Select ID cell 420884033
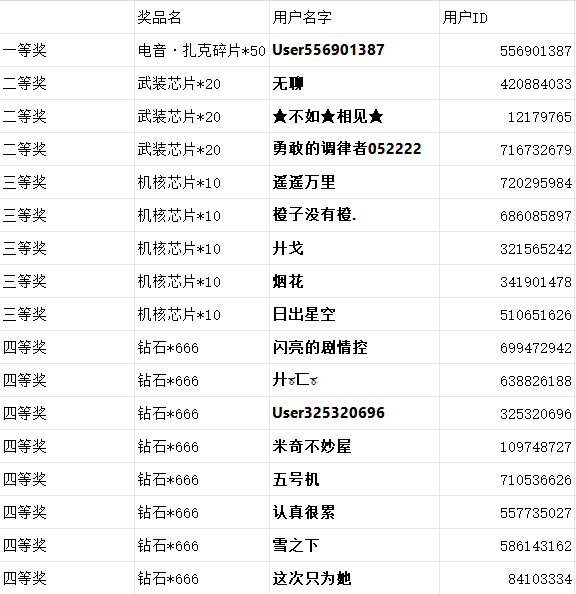This screenshot has width=576, height=594. tap(507, 83)
